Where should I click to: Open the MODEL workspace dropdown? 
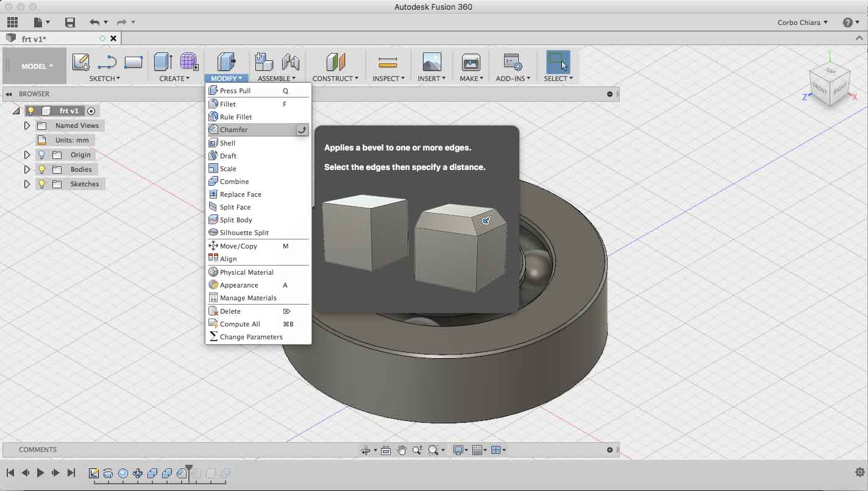[37, 66]
